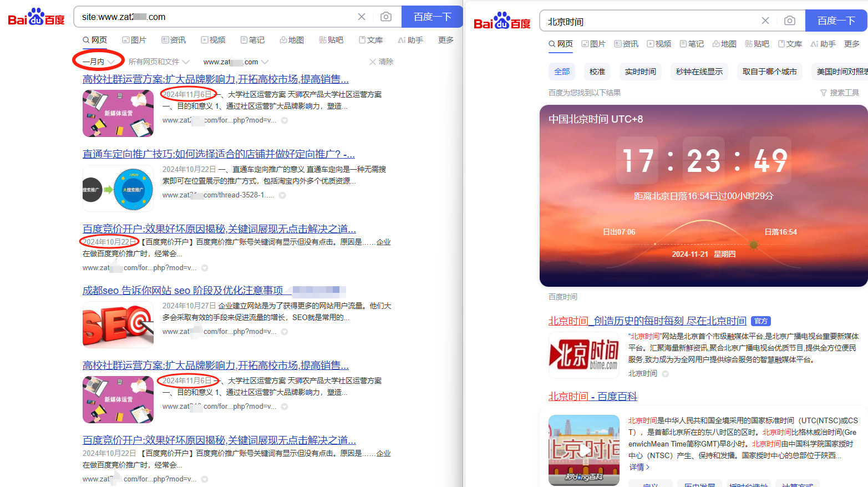This screenshot has width=868, height=487.
Task: Switch to 资讯 tab in left window
Action: click(x=174, y=40)
